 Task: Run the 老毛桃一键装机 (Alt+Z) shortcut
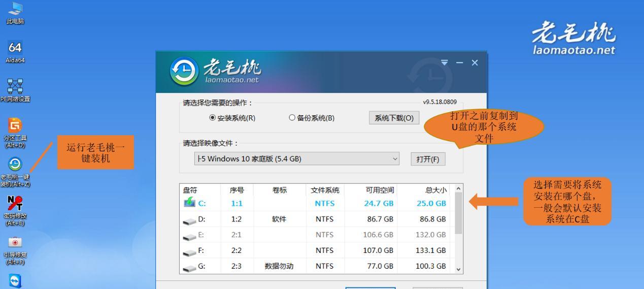pos(15,172)
